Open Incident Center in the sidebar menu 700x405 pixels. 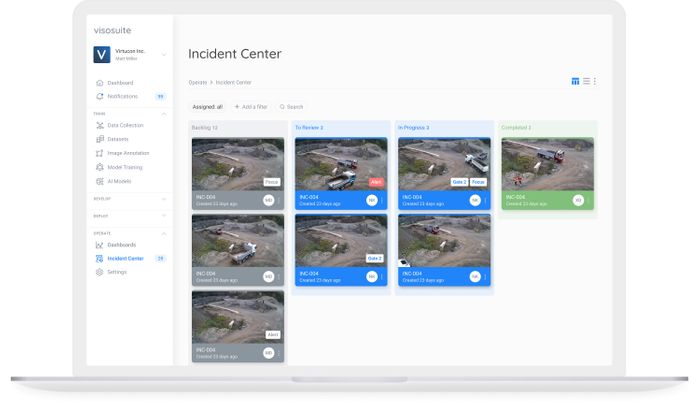(x=125, y=258)
